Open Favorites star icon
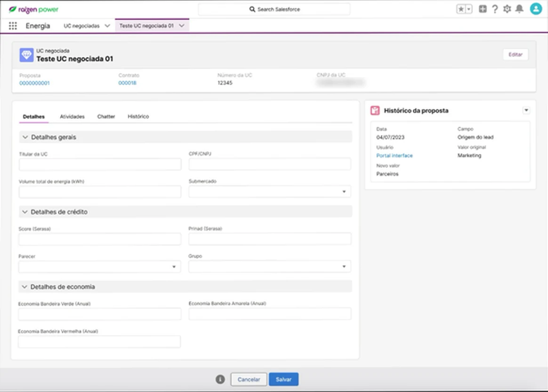548x392 pixels. [x=461, y=9]
